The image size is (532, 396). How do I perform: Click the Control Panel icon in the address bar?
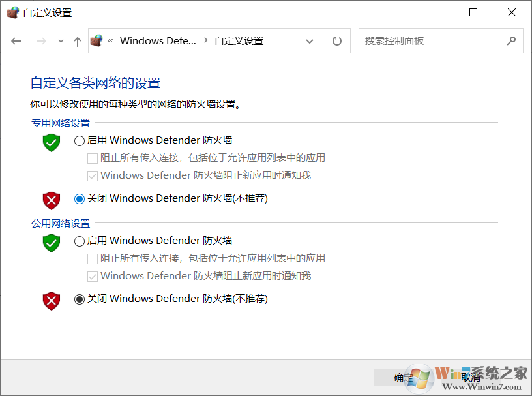(96, 40)
